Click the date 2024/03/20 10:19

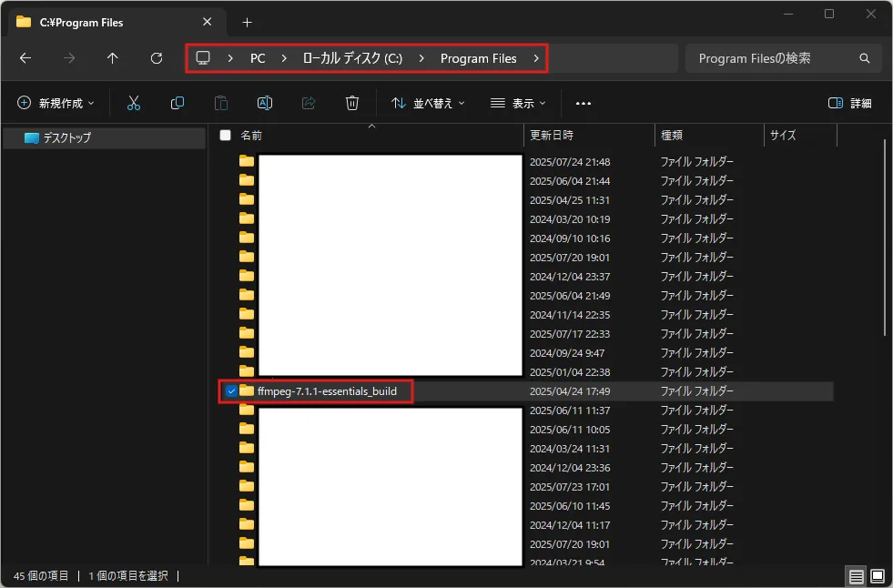click(570, 218)
